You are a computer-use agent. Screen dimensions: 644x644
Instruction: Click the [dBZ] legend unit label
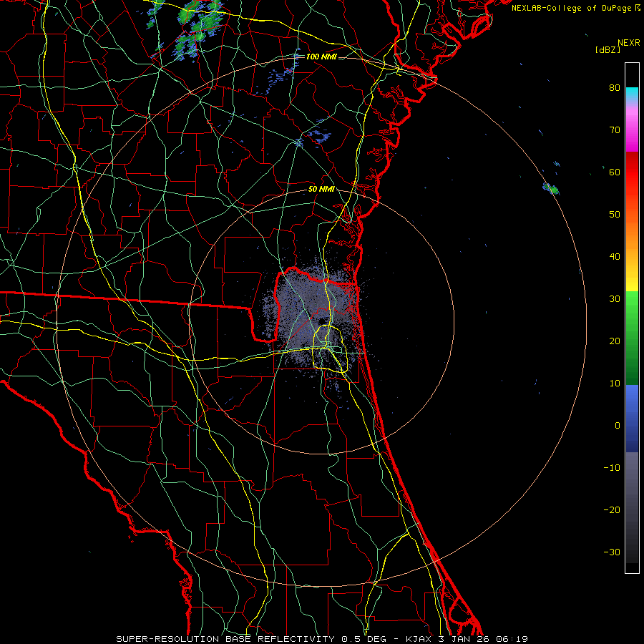coord(608,50)
